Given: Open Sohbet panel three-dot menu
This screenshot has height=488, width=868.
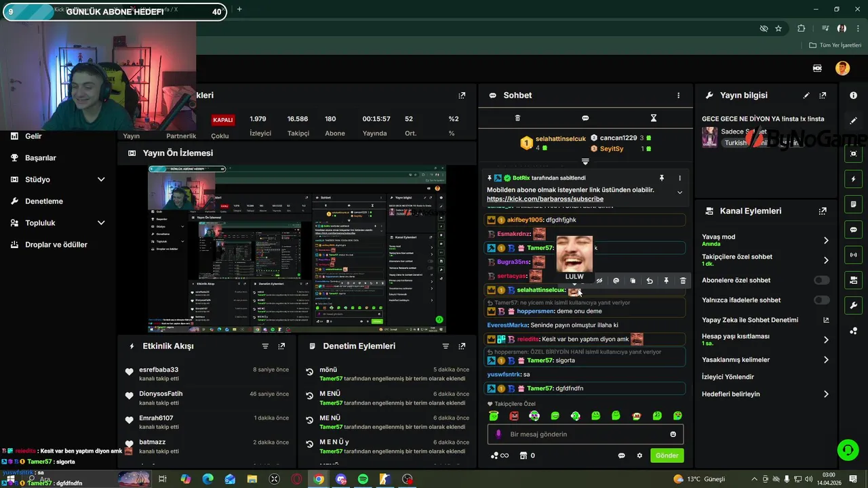Looking at the screenshot, I should pos(678,96).
